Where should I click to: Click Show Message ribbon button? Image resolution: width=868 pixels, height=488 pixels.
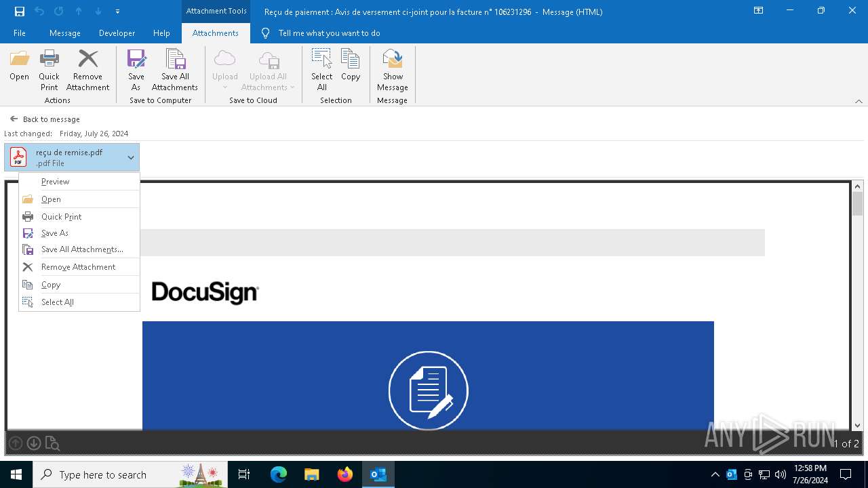point(393,70)
